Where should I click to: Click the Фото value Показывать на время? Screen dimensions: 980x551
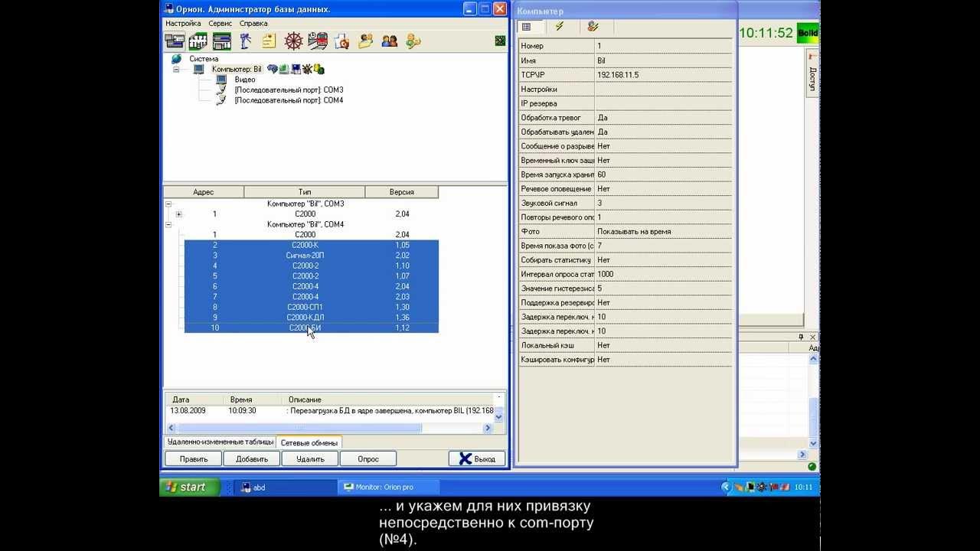tap(663, 231)
